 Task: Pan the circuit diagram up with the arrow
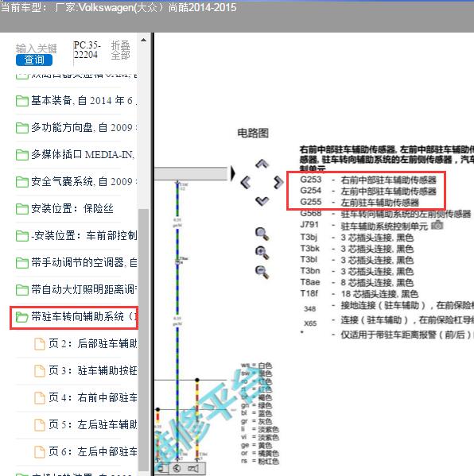tap(262, 164)
